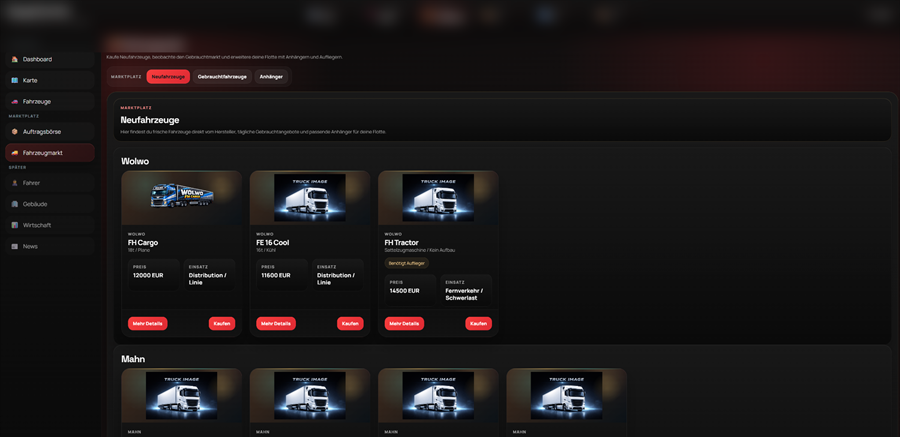Screen dimensions: 900x437
Task: Open the Auftragsbörse icon in sidebar
Action: (x=14, y=131)
